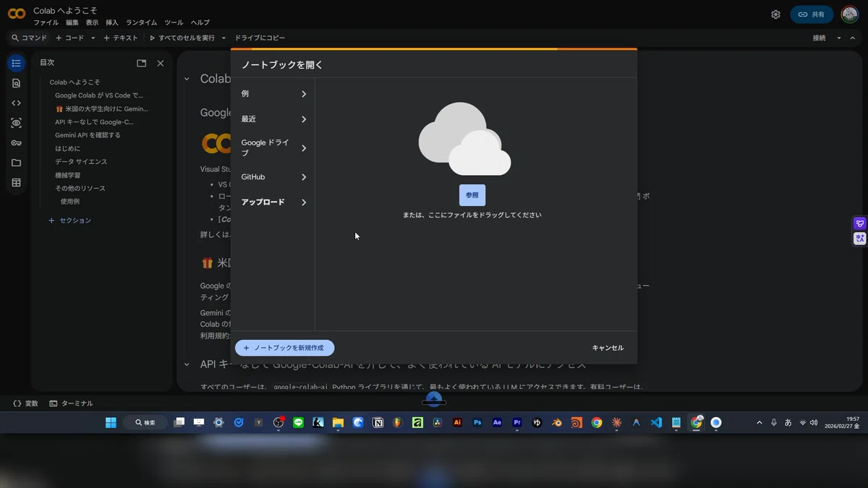Pop out the 目次 panel to a tab

point(142,63)
